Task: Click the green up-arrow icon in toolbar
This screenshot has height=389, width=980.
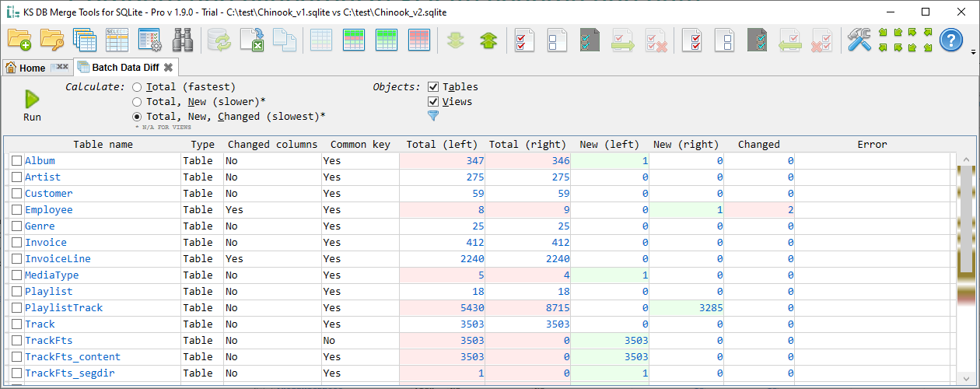Action: coord(488,40)
